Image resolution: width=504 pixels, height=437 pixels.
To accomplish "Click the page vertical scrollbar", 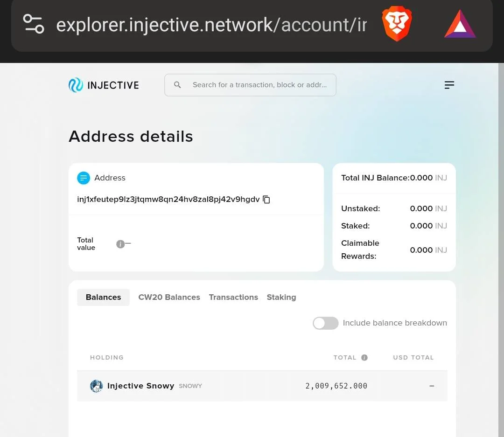I will (501, 250).
